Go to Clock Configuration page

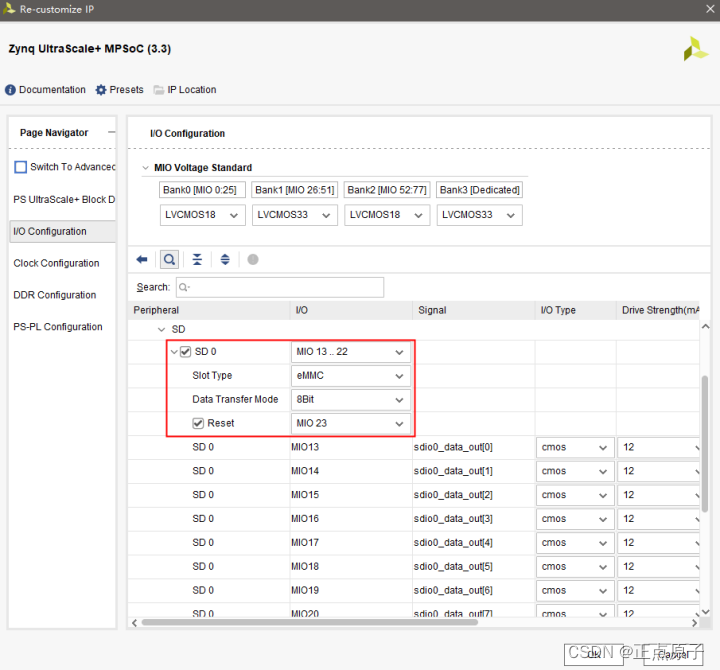pos(56,263)
